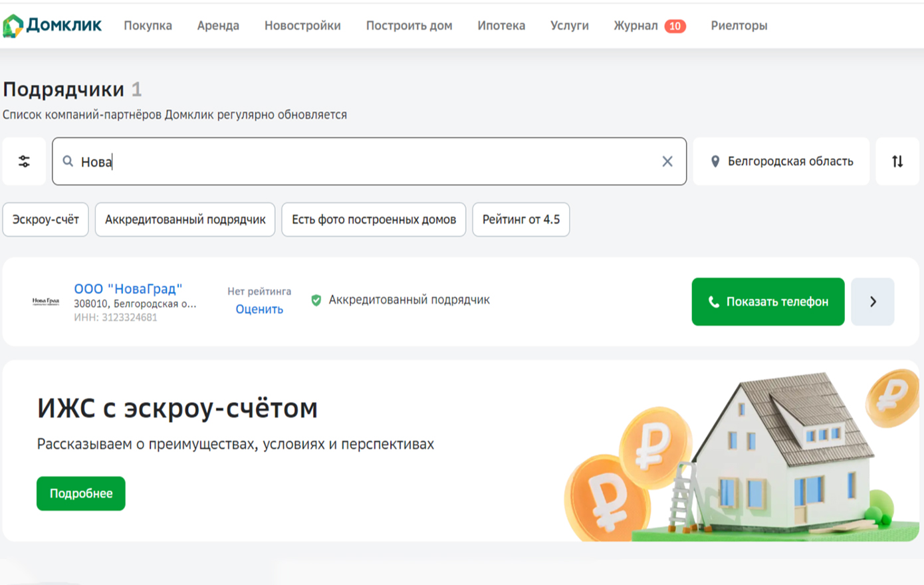Click the НоваГрад company logo

[x=46, y=302]
